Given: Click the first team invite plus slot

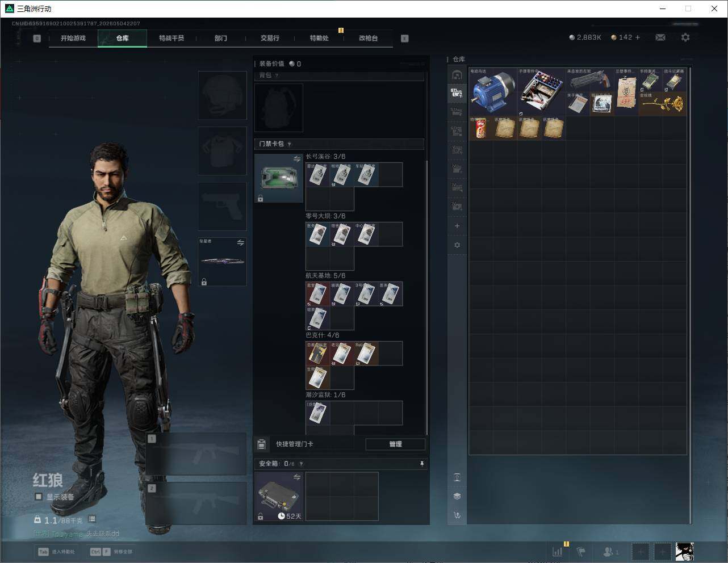Looking at the screenshot, I should (641, 551).
